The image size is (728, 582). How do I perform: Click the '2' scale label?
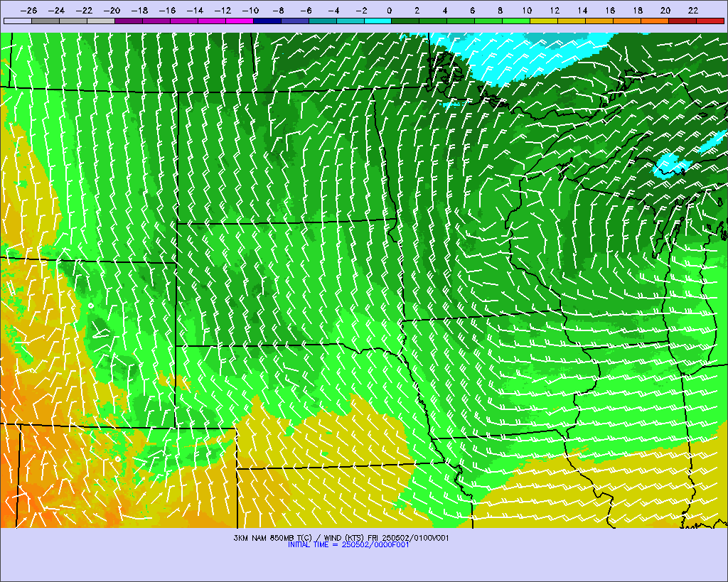click(x=417, y=11)
